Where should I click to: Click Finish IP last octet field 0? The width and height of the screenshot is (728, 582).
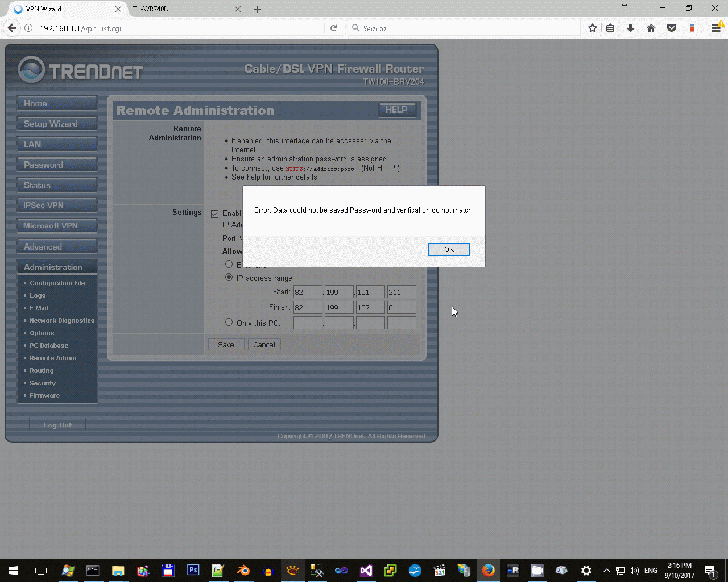point(402,307)
